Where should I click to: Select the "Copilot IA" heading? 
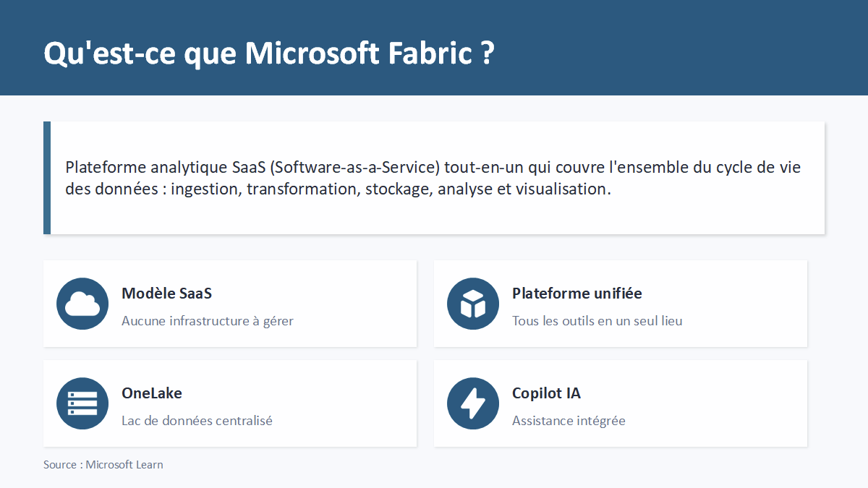click(x=546, y=393)
